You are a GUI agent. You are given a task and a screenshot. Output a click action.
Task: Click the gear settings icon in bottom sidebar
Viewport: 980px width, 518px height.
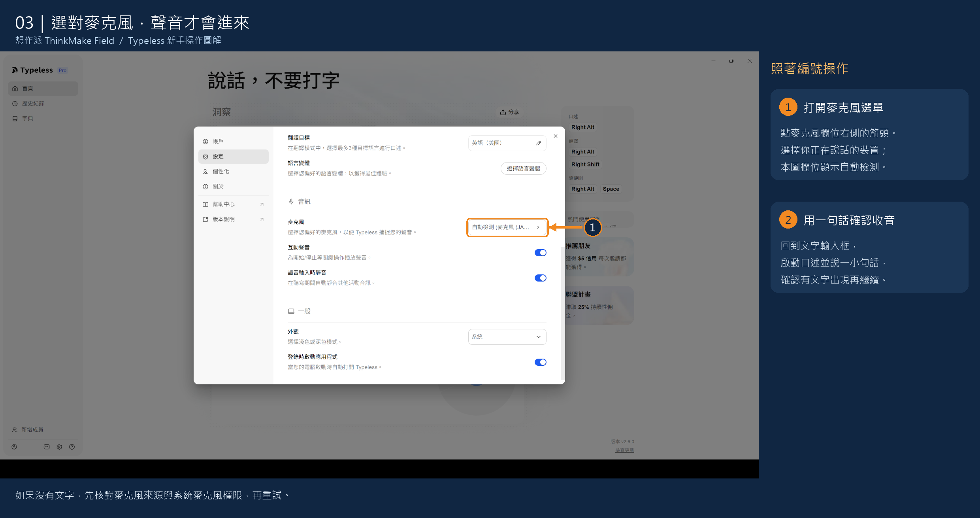click(x=59, y=447)
